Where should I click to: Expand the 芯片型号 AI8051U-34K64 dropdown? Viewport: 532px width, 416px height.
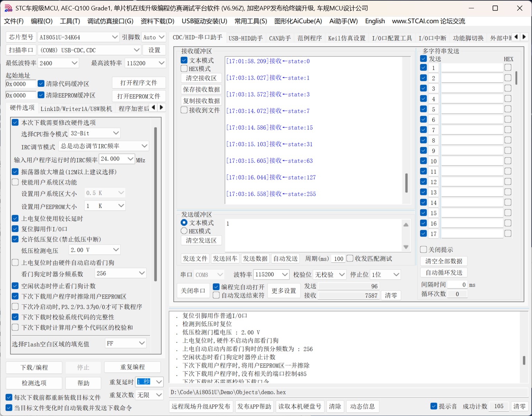(x=115, y=37)
